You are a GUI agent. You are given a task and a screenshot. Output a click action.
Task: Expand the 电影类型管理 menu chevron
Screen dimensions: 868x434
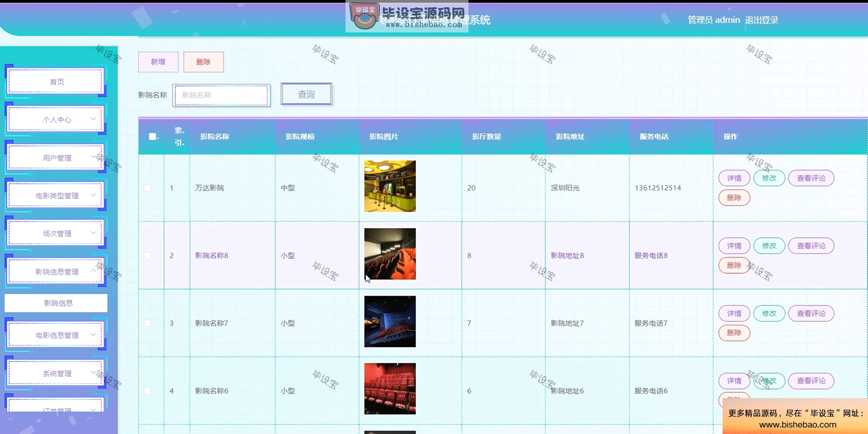93,195
